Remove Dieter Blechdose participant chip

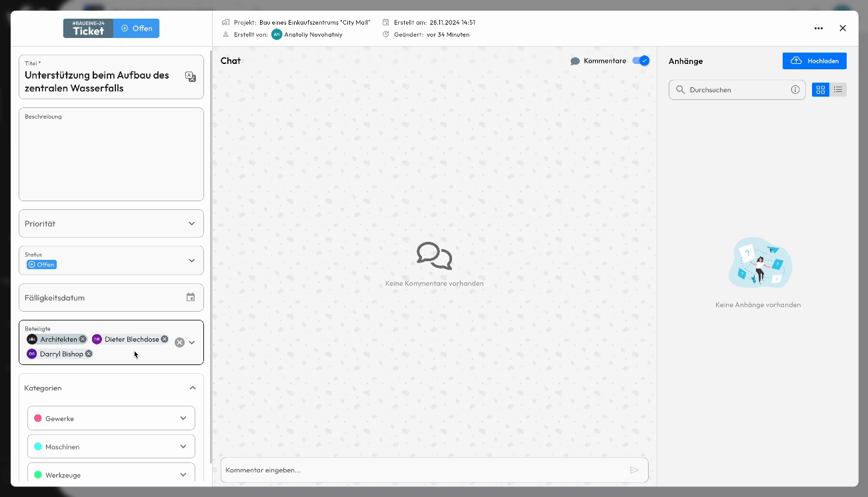pos(165,339)
